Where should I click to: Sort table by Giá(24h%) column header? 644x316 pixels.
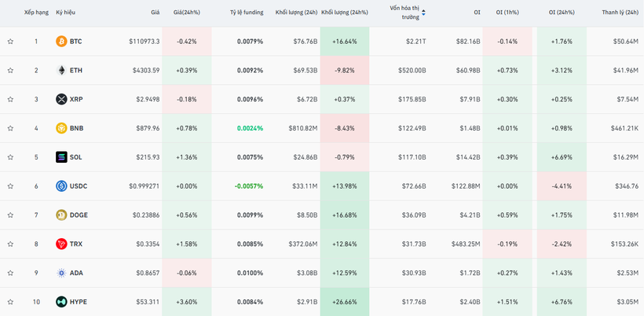(186, 13)
